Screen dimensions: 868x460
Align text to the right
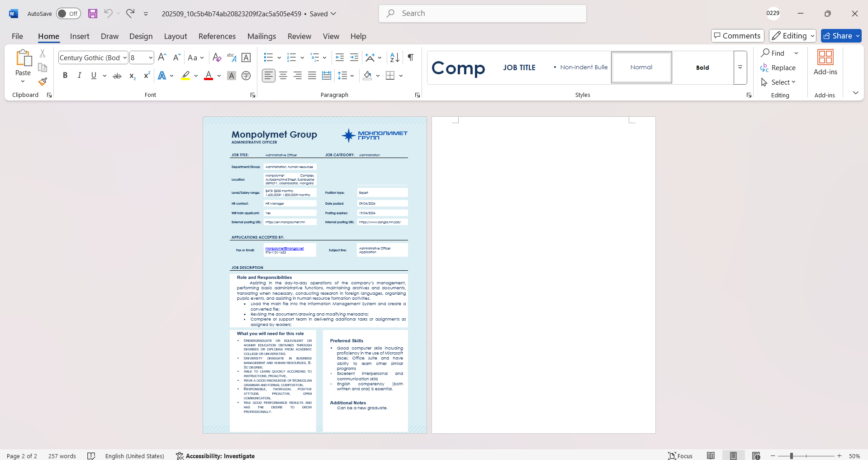tap(298, 76)
